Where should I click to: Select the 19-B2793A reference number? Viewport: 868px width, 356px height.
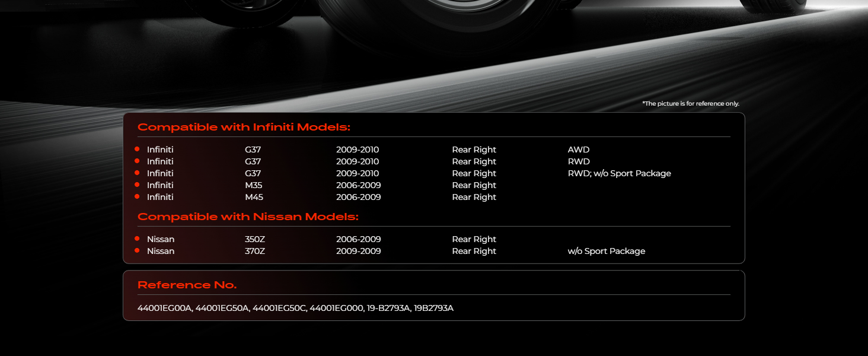click(x=388, y=308)
